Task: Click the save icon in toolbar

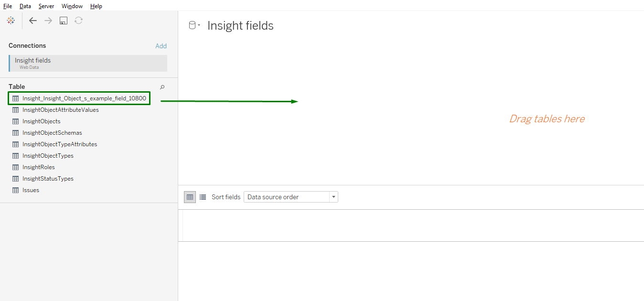Action: coord(64,21)
